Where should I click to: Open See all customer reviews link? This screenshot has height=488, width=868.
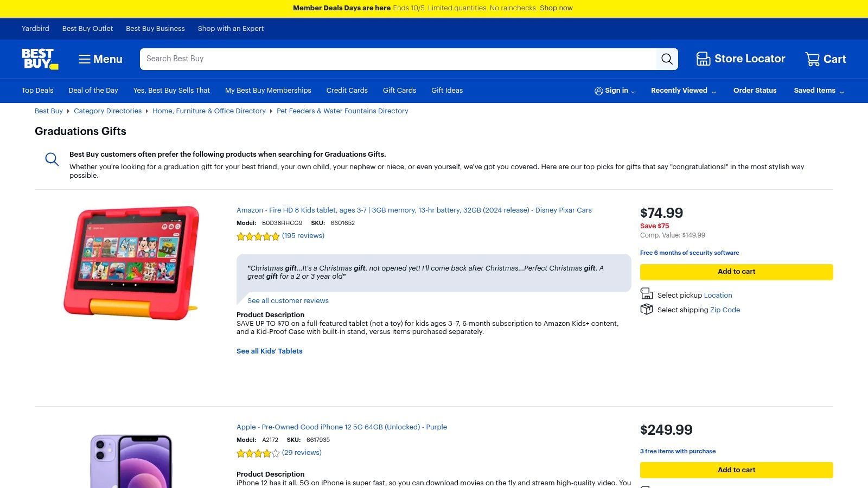[x=288, y=301]
